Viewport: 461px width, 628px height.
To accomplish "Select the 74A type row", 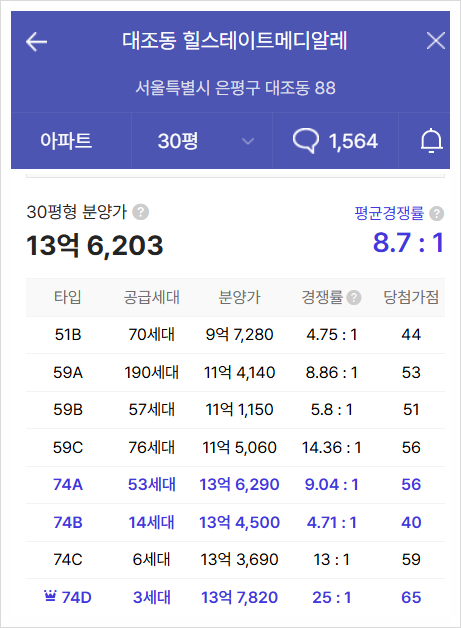I will tap(236, 485).
